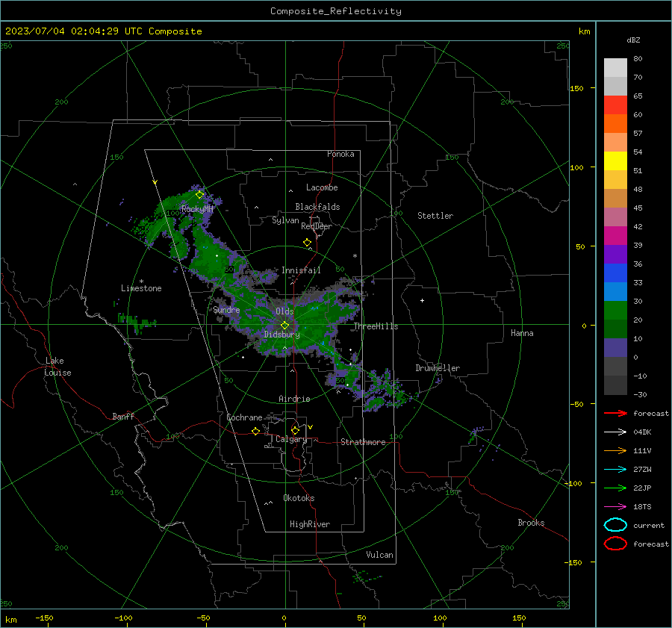
Task: Click the Calgary city label
Action: point(291,439)
